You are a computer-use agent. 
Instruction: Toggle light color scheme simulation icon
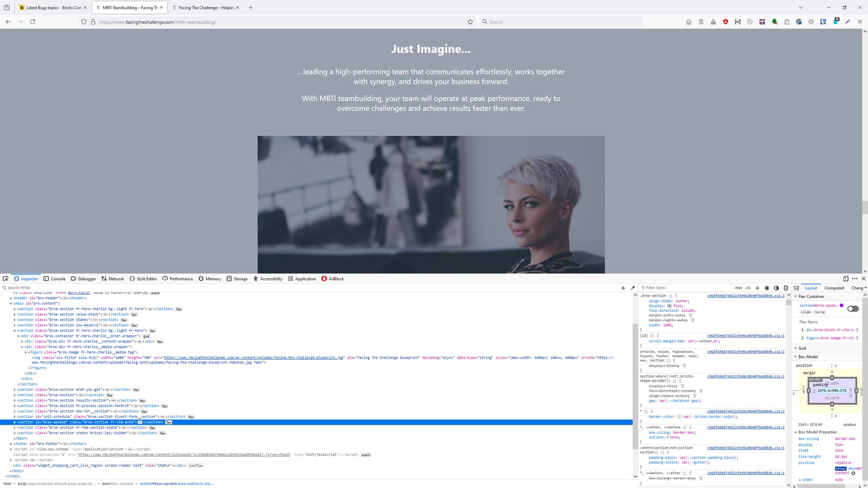point(767,288)
